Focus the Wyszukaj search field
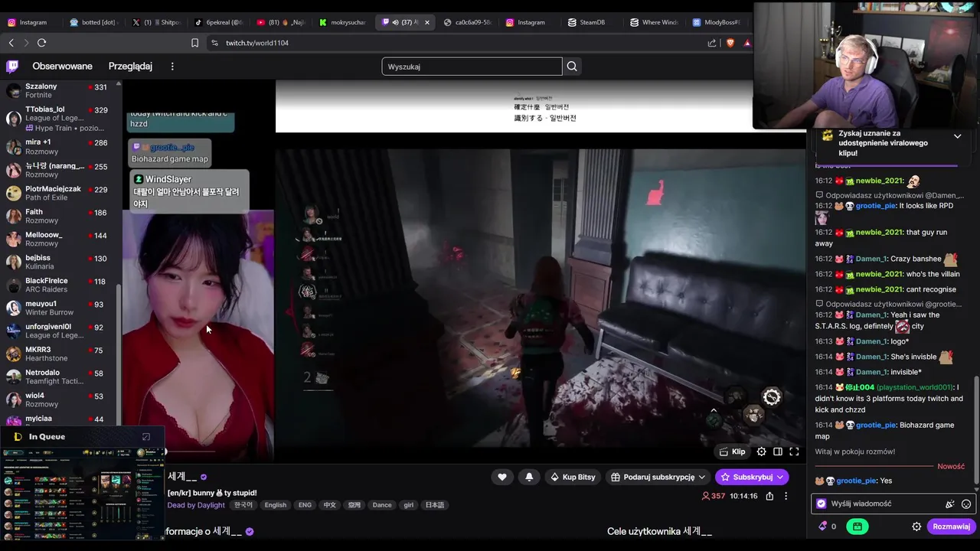This screenshot has height=551, width=980. (x=472, y=67)
